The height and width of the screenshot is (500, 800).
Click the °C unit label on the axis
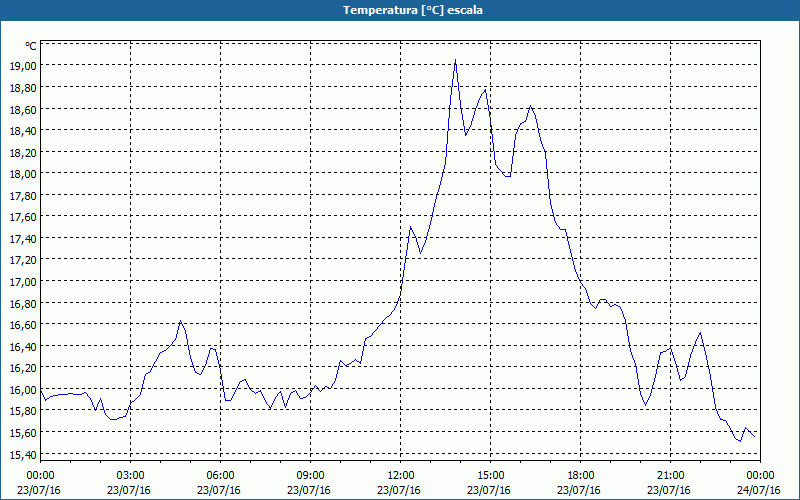tap(31, 46)
